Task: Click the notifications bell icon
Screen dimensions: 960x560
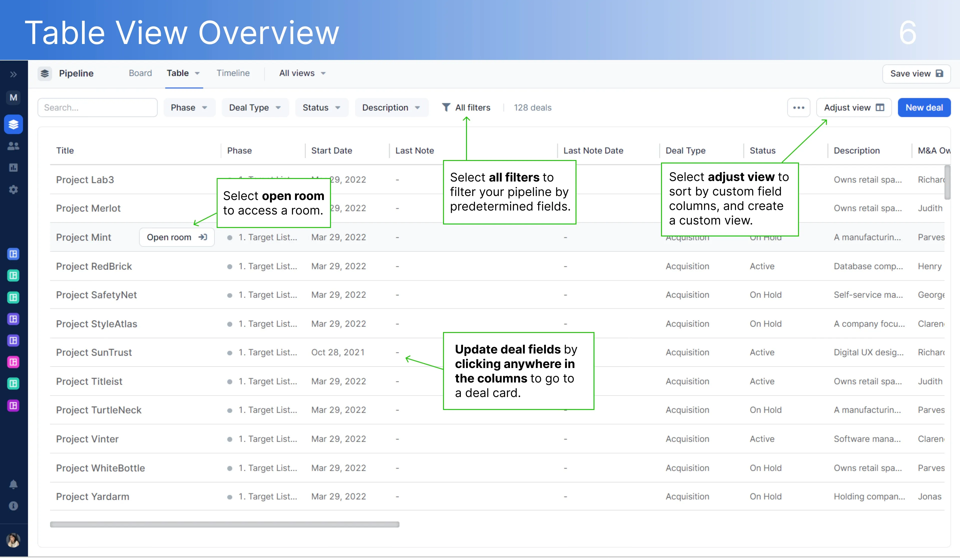Action: pyautogui.click(x=13, y=484)
